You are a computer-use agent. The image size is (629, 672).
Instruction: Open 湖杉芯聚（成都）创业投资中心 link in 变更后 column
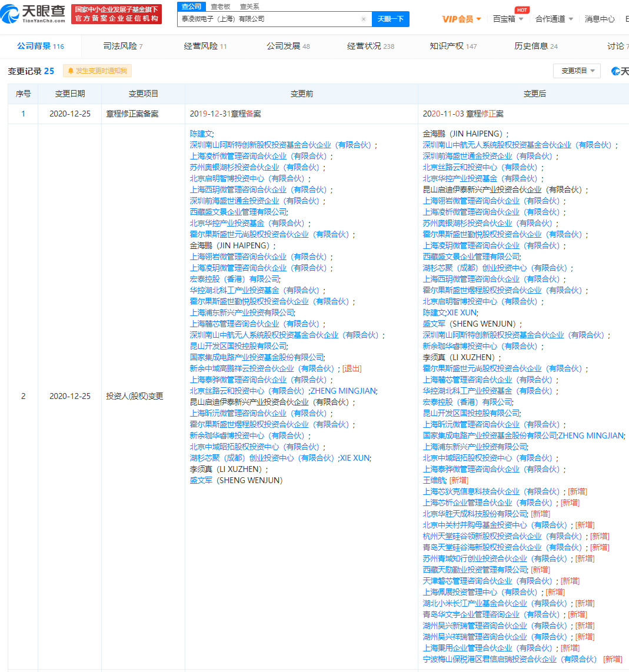[x=495, y=268]
